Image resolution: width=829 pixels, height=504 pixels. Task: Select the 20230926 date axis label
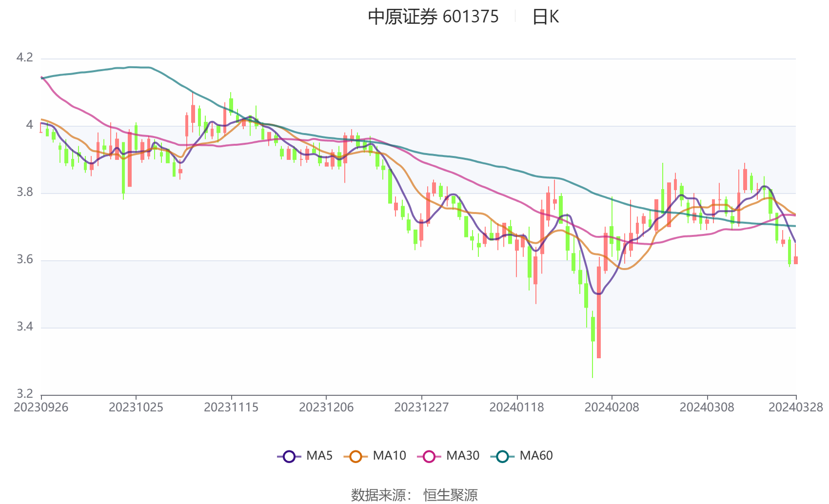click(41, 407)
